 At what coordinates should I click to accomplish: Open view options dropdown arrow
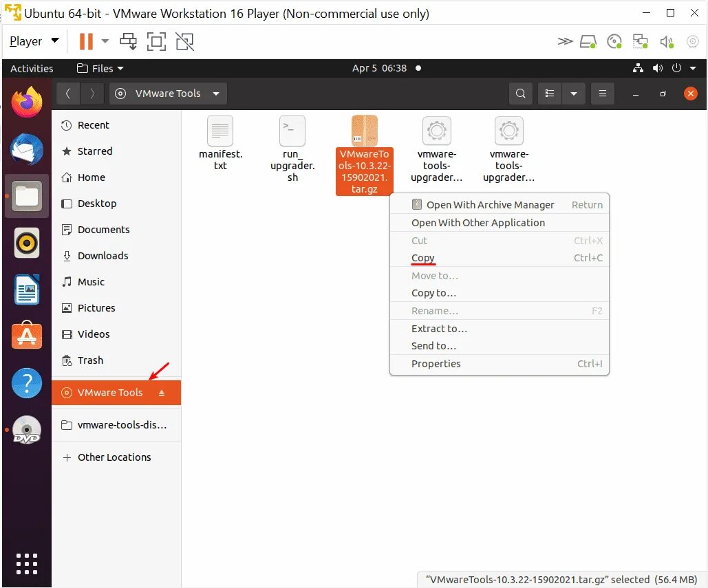[x=573, y=94]
